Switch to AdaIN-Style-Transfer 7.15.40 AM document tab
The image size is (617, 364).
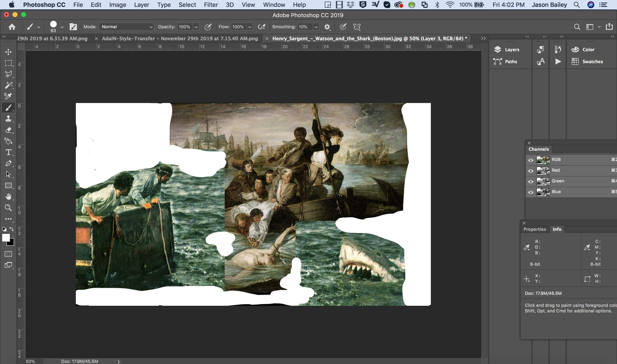[180, 38]
